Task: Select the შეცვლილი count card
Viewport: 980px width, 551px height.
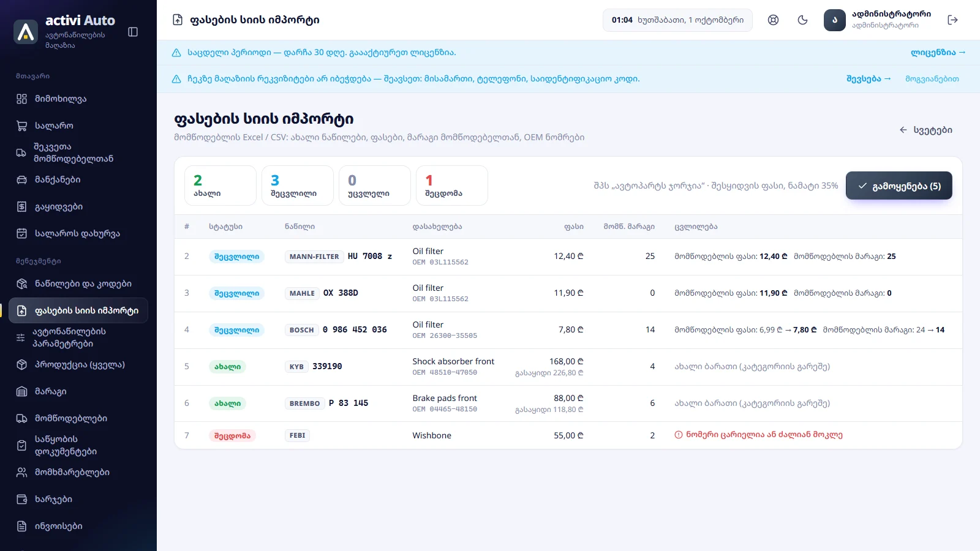Action: click(x=298, y=186)
